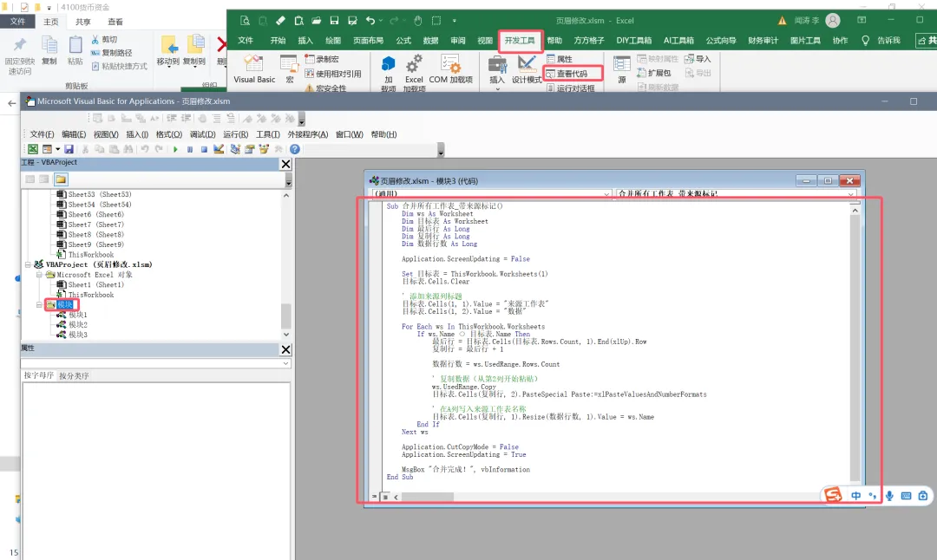The height and width of the screenshot is (560, 937).
Task: Open 数据 ribbon tab
Action: click(x=430, y=41)
